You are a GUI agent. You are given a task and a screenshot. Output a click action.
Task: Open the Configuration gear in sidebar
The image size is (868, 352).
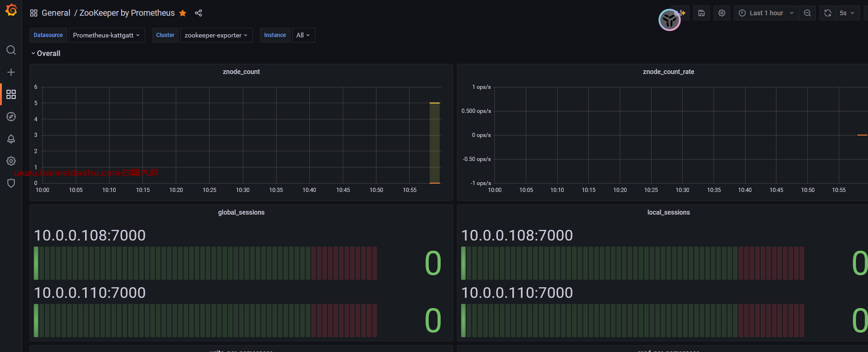tap(11, 161)
